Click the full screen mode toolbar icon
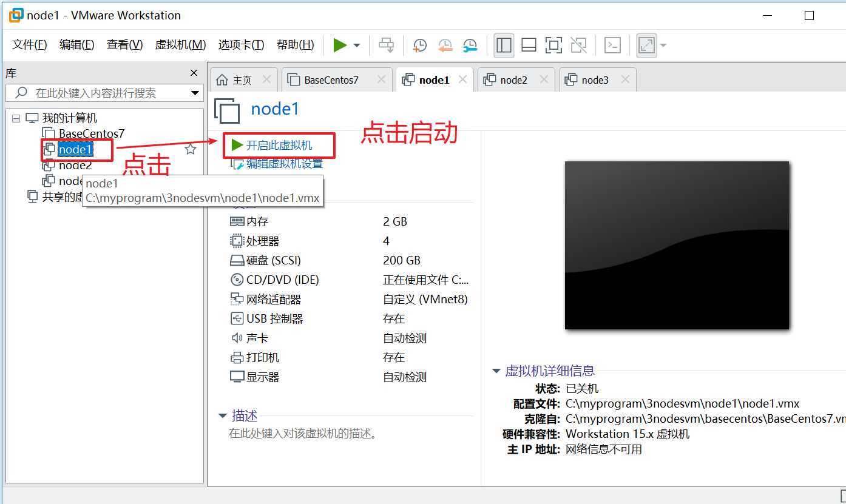This screenshot has height=504, width=846. [553, 45]
